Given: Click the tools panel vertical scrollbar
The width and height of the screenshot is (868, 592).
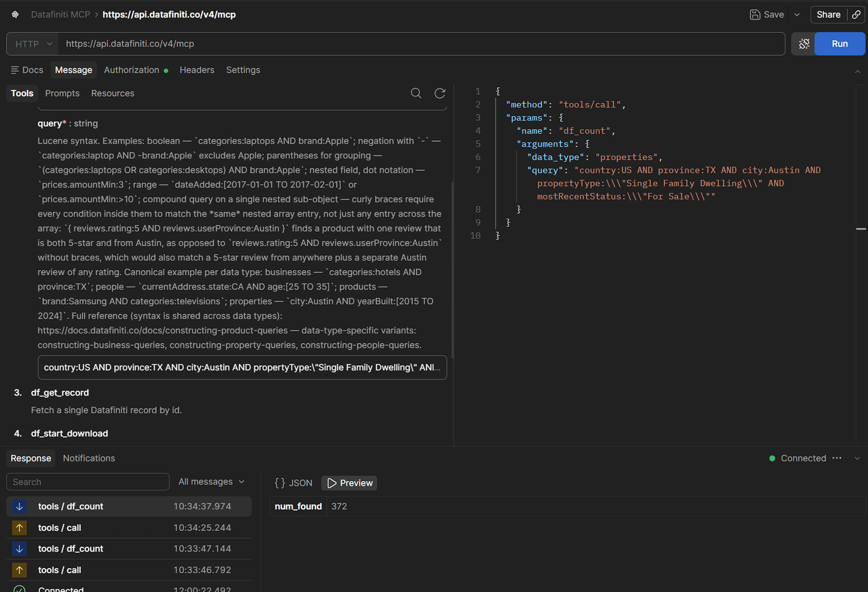Looking at the screenshot, I should (x=452, y=270).
